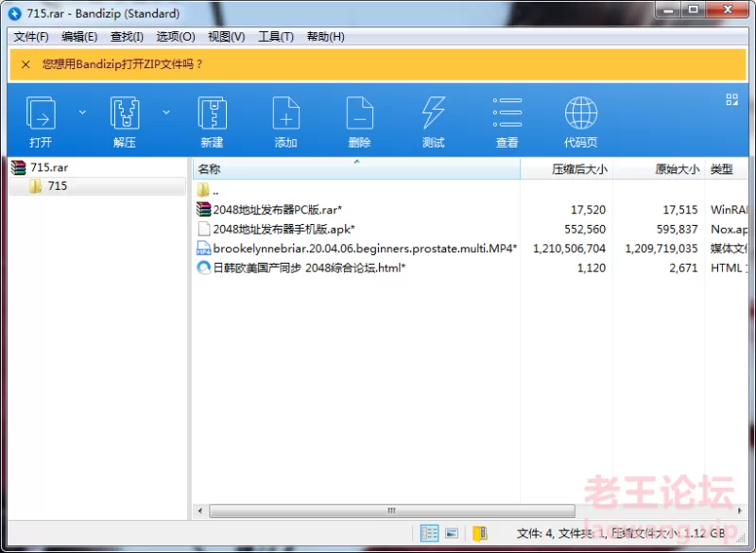
Task: Click original size value 595,837
Action: (677, 229)
